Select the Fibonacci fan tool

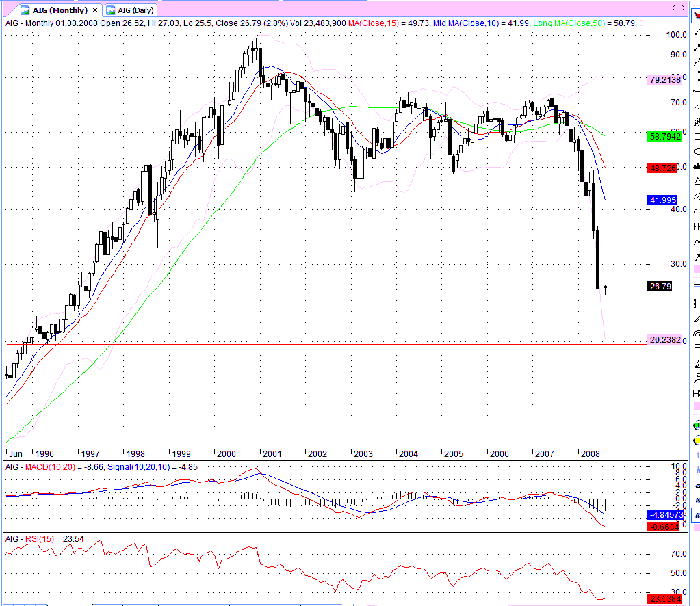coord(697,319)
